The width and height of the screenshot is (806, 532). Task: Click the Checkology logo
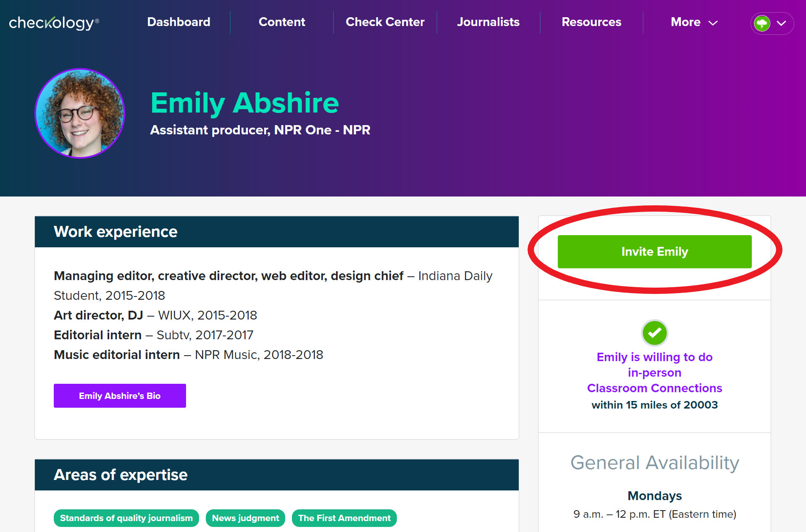click(54, 23)
